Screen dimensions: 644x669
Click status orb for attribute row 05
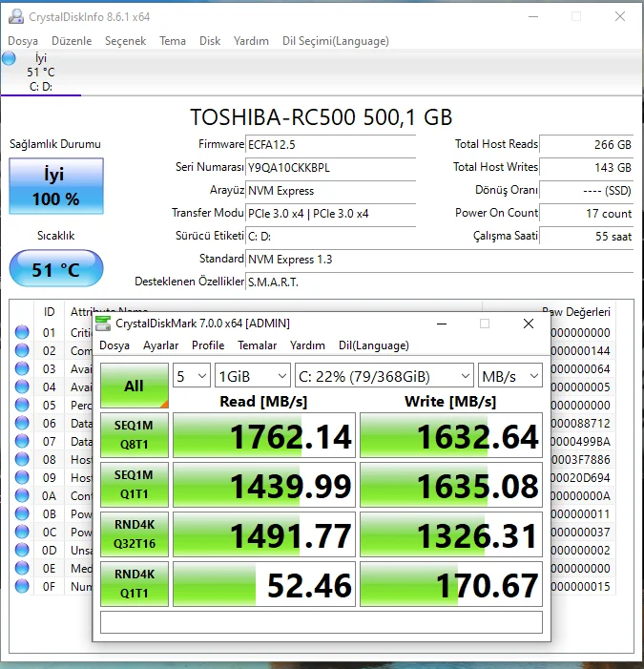pyautogui.click(x=22, y=405)
